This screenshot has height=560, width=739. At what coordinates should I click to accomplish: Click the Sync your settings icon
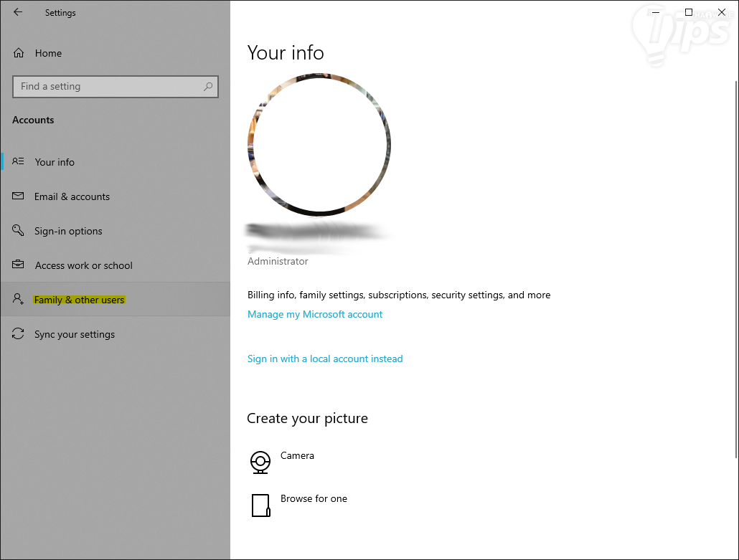point(19,334)
